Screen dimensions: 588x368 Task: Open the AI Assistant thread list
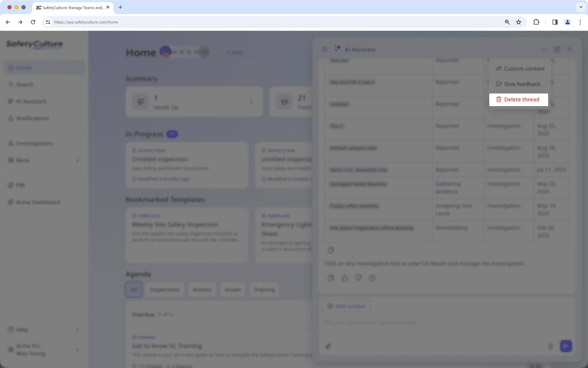(x=324, y=49)
